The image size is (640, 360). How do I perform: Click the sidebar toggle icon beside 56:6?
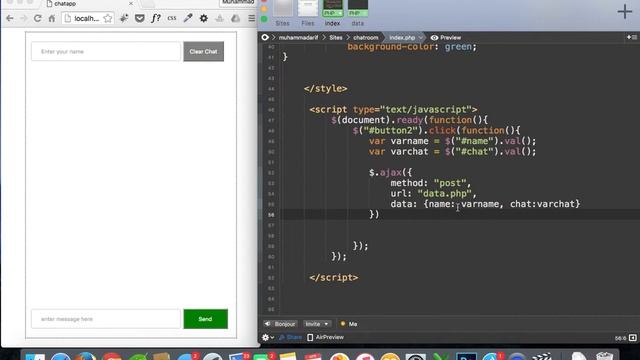[633, 338]
